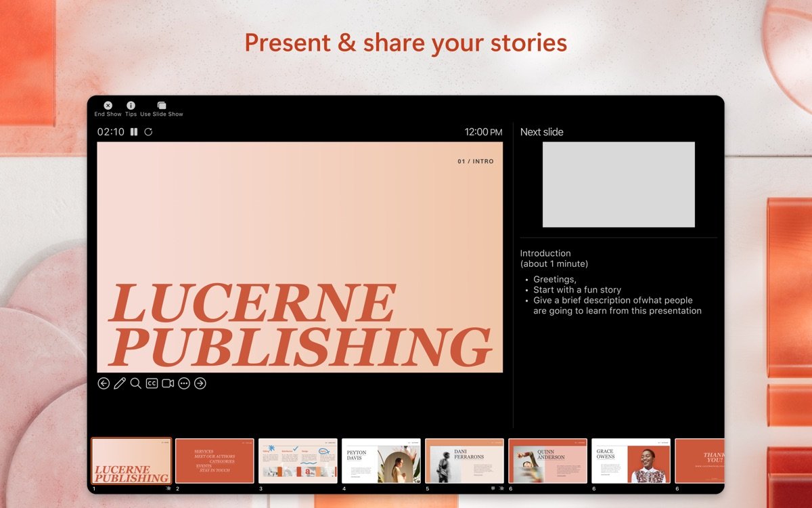The image size is (812, 508).
Task: Select the Grace Owens slide thumbnail
Action: (631, 460)
